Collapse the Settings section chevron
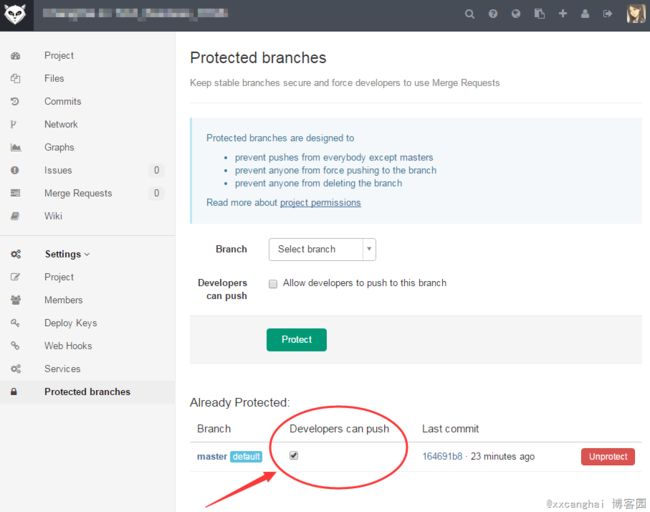The height and width of the screenshot is (512, 650). point(87,254)
